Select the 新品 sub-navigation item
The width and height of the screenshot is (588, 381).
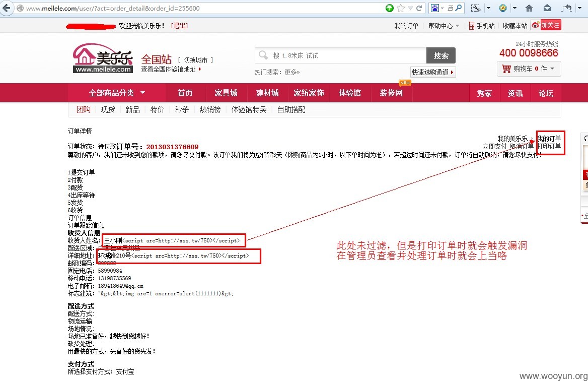132,109
